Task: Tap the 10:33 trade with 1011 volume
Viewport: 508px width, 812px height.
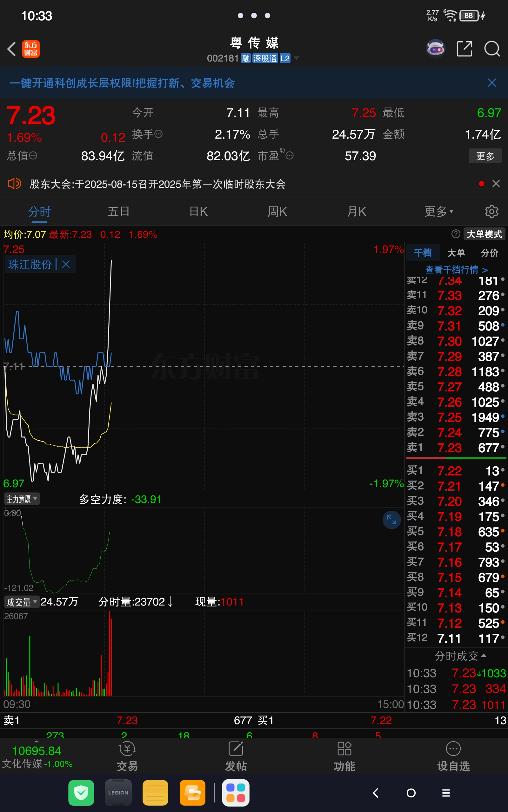Action: [x=456, y=704]
